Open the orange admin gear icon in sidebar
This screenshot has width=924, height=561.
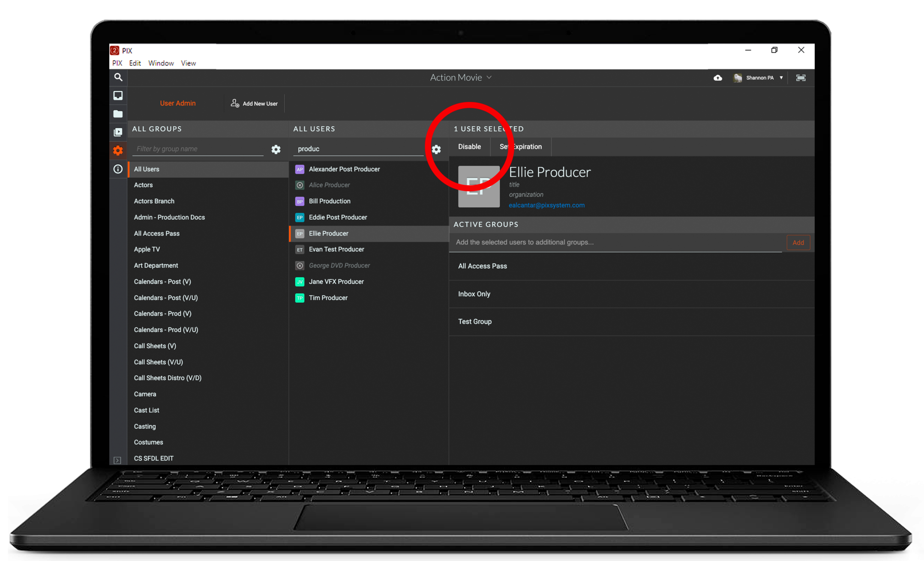click(118, 150)
